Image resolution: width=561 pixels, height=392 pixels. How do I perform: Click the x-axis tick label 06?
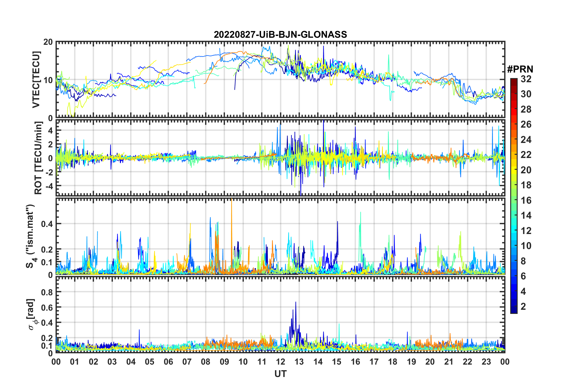[x=168, y=362]
